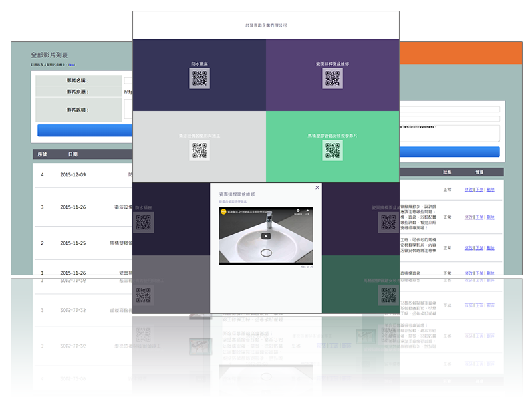The height and width of the screenshot is (399, 532).
Task: Click the 台灣原勤企業有限公司 company header
Action: pos(266,25)
